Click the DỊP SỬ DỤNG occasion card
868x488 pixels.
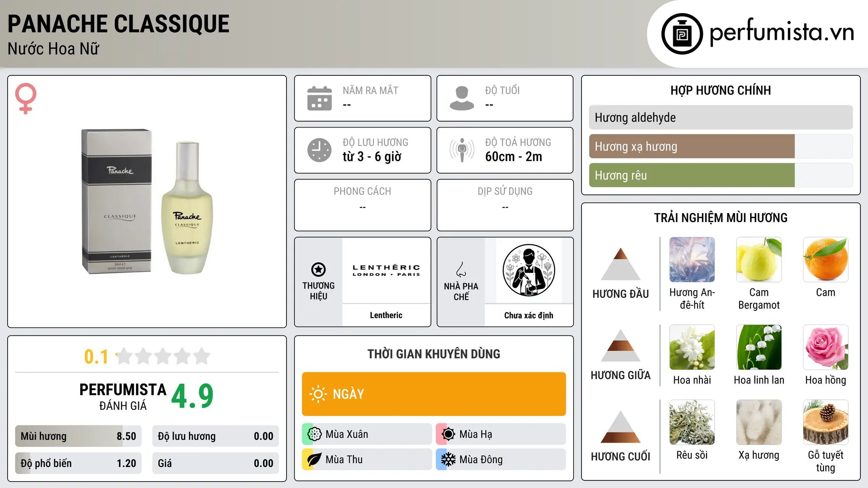point(505,205)
